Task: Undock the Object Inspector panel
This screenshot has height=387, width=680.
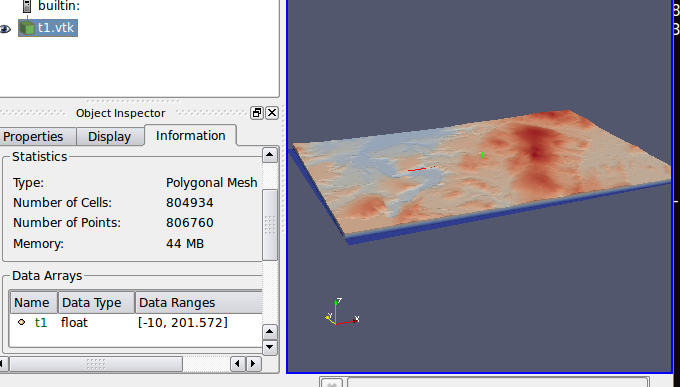Action: [257, 113]
